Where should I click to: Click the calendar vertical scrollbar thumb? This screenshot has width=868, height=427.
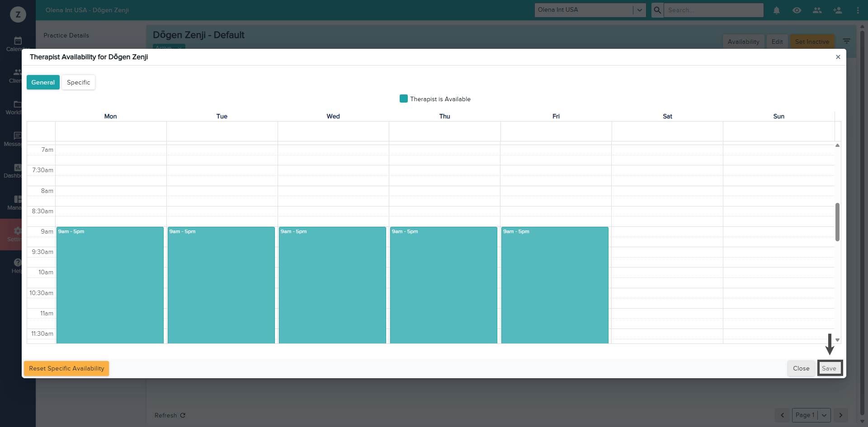(837, 222)
